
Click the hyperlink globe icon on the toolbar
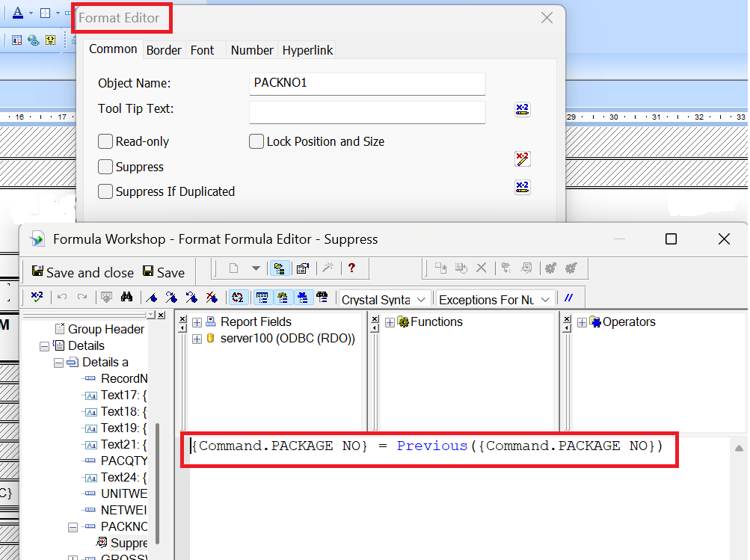pyautogui.click(x=31, y=40)
